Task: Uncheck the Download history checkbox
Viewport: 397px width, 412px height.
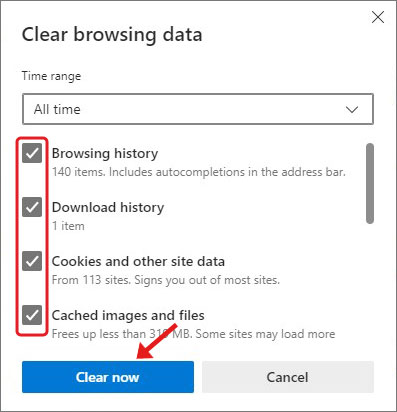Action: coord(32,207)
